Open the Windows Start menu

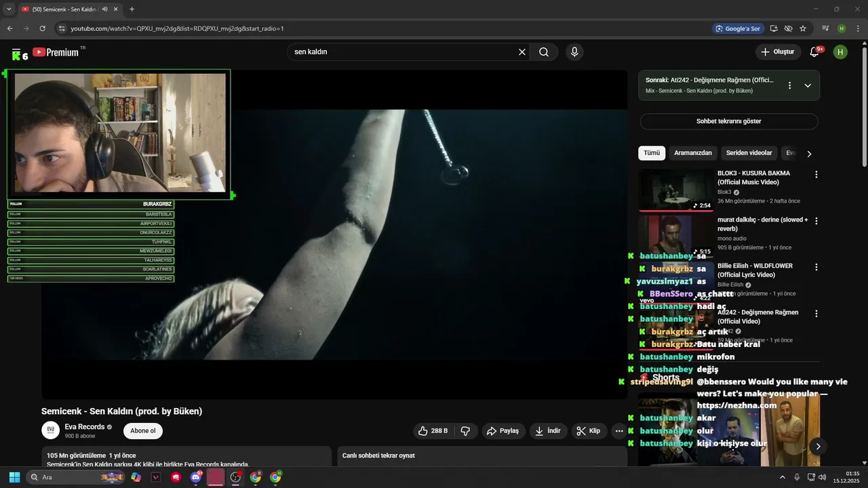tap(14, 477)
